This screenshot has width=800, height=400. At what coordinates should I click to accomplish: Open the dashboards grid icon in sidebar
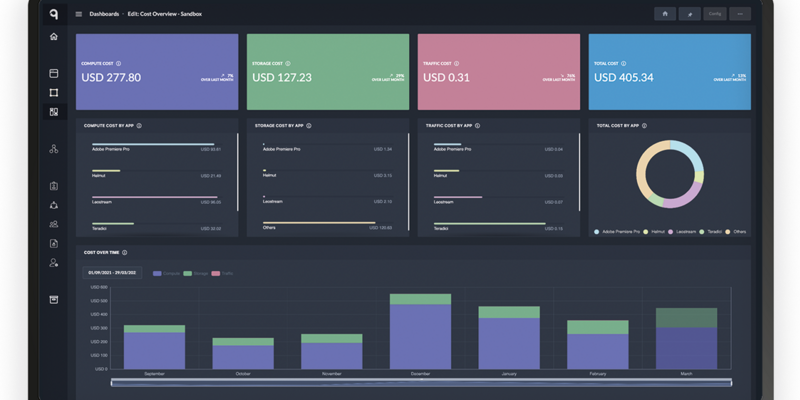click(x=54, y=111)
